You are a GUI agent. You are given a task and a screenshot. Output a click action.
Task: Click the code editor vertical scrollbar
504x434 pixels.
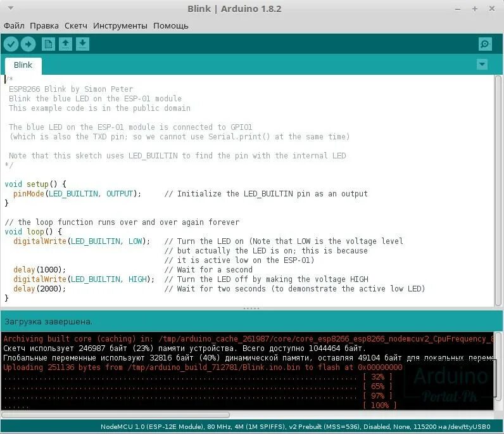click(498, 191)
